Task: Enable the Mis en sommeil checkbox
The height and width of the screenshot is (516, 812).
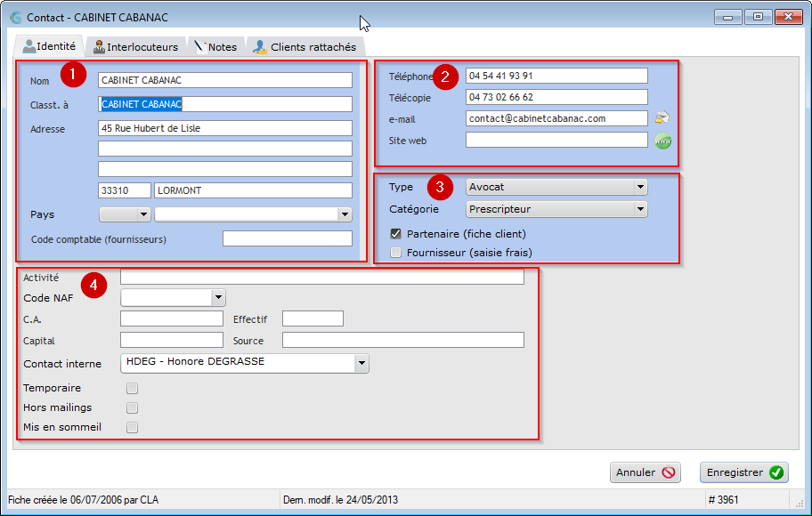Action: [x=132, y=428]
